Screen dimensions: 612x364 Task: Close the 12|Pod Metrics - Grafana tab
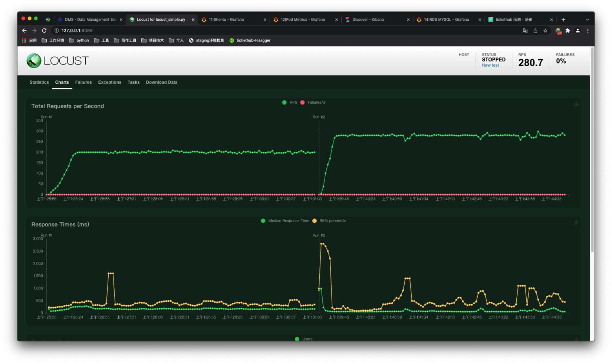pos(336,20)
